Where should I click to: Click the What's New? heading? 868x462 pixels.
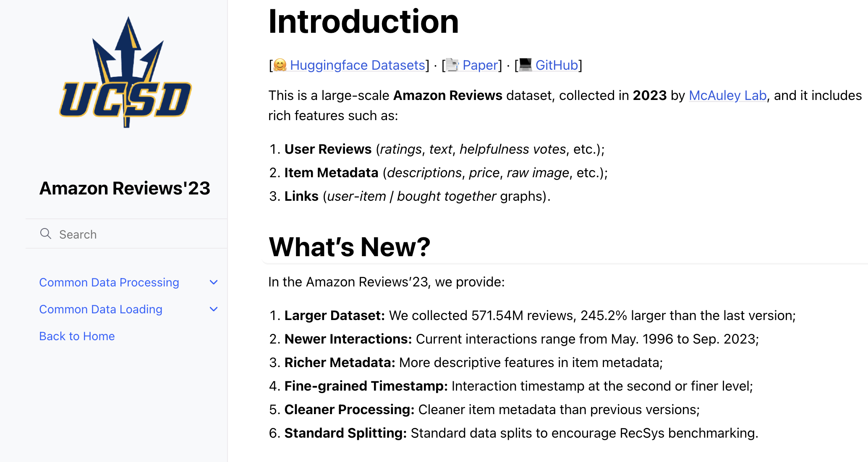[x=350, y=247]
